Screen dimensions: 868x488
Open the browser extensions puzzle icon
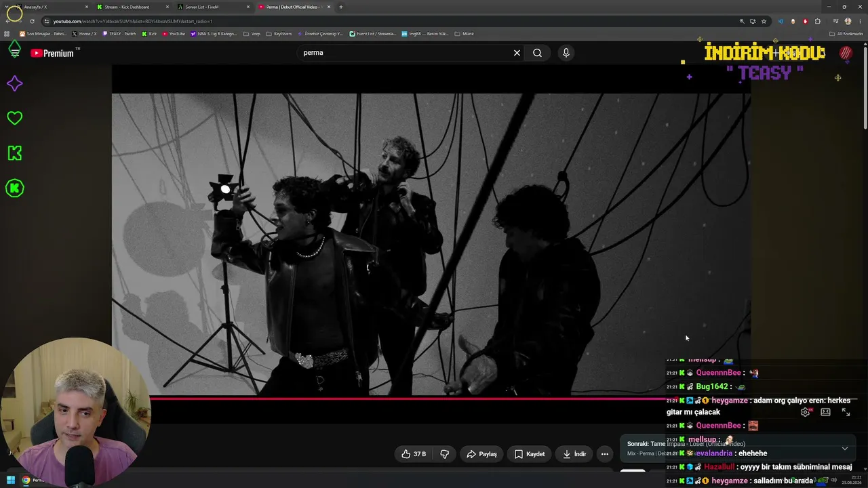click(818, 21)
